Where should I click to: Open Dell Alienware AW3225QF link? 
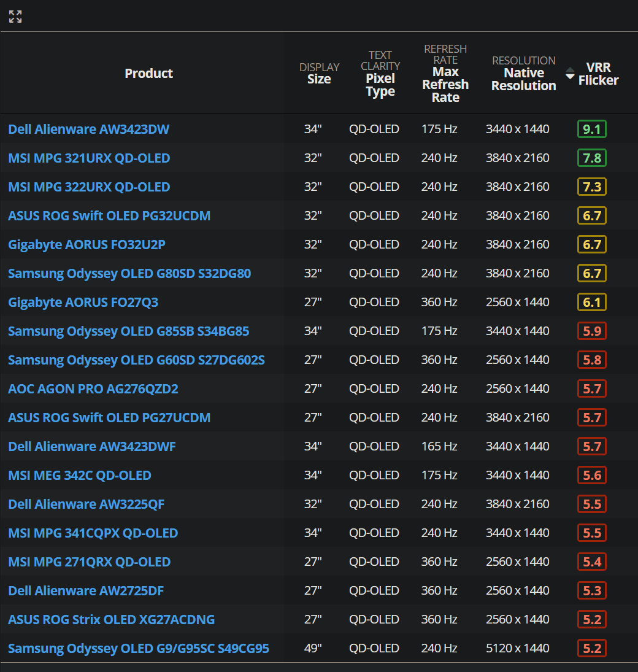(86, 504)
